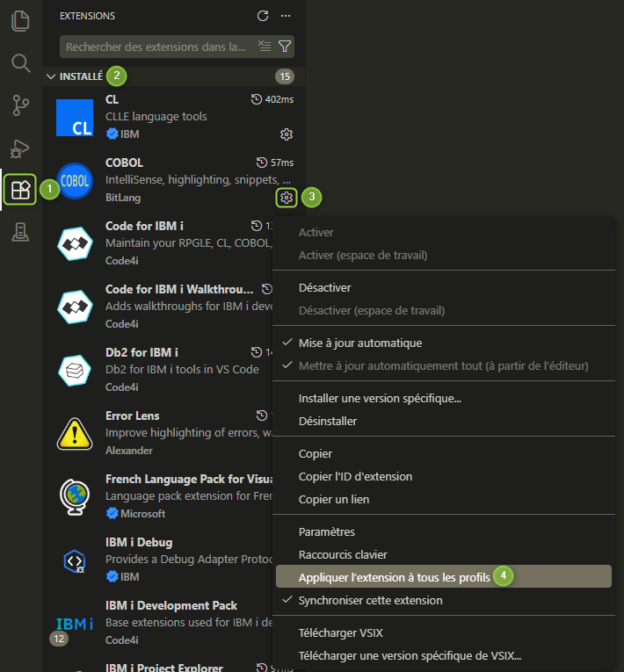The width and height of the screenshot is (624, 672).
Task: Click 'Télécharger VSIX' menu entry
Action: pos(340,632)
